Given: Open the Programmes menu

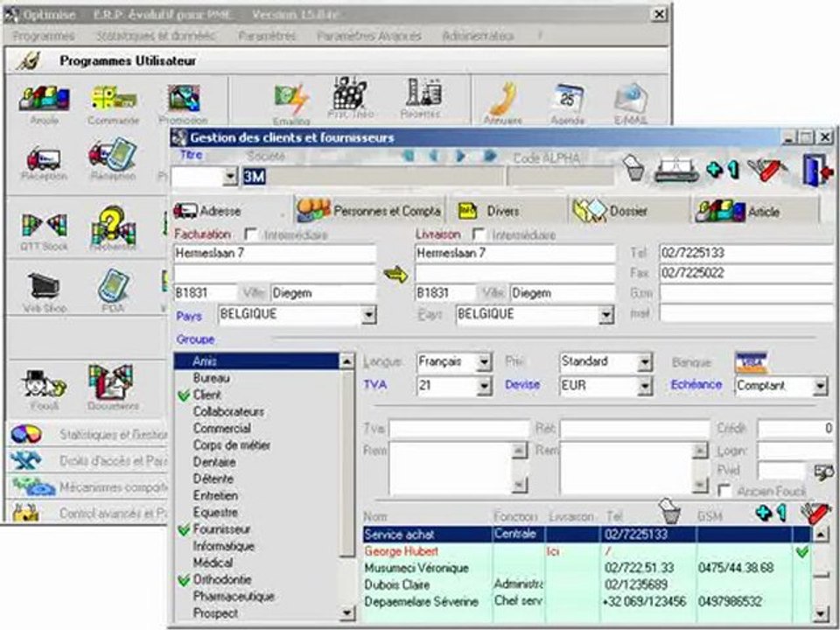Looking at the screenshot, I should [x=44, y=36].
